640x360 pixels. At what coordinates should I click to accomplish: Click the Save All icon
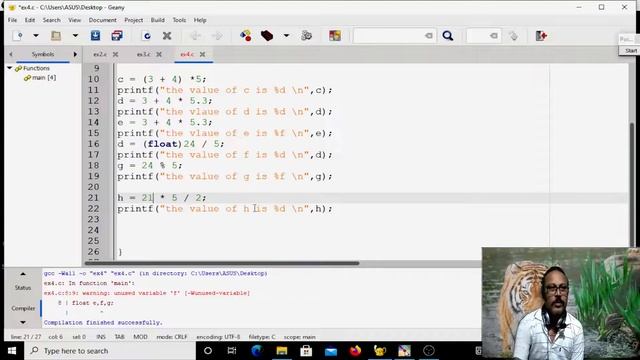(x=117, y=36)
